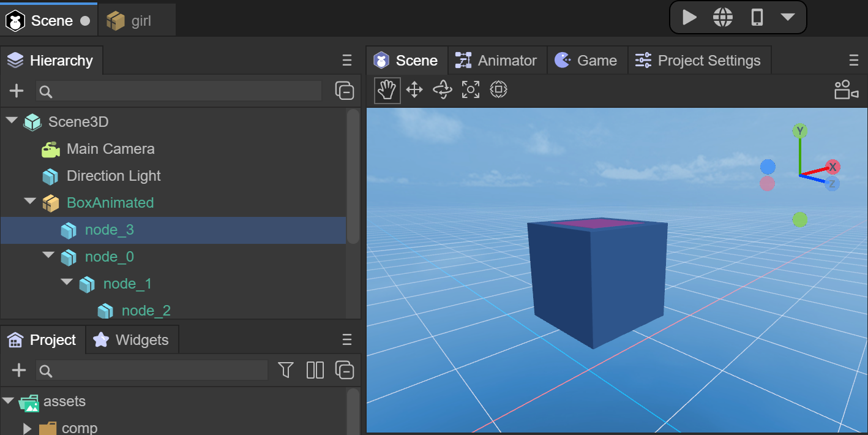Image resolution: width=868 pixels, height=435 pixels.
Task: Click the Hierarchy search input field
Action: click(x=178, y=91)
